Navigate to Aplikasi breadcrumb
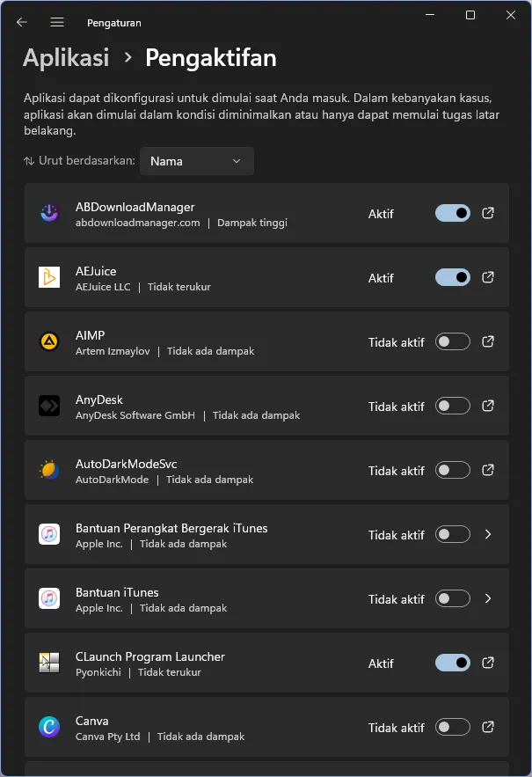This screenshot has width=532, height=777. click(x=66, y=57)
